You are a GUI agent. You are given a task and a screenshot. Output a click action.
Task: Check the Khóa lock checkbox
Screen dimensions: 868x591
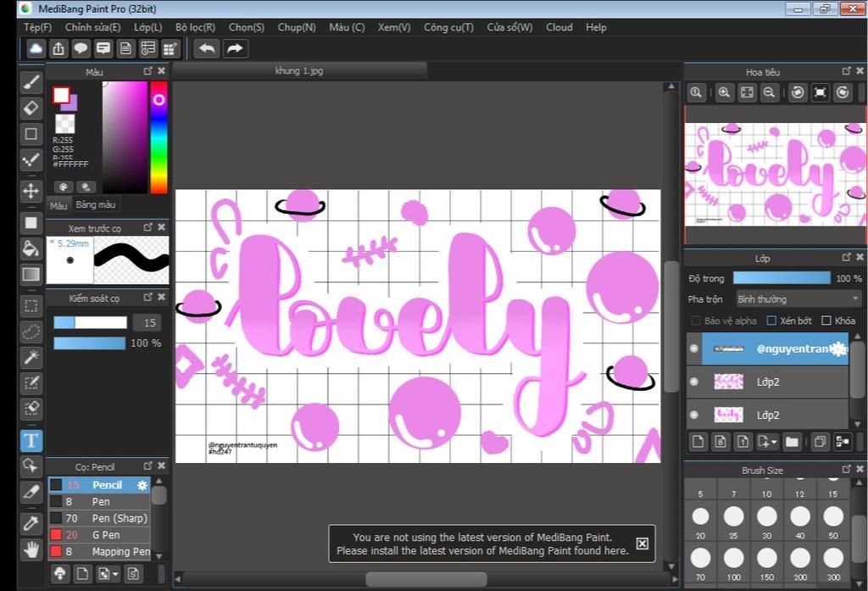tap(826, 321)
